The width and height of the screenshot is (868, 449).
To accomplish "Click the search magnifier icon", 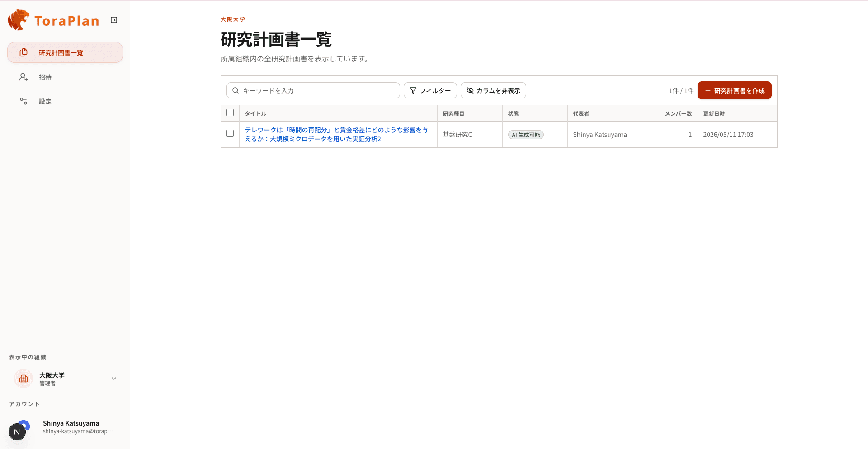I will click(x=236, y=90).
